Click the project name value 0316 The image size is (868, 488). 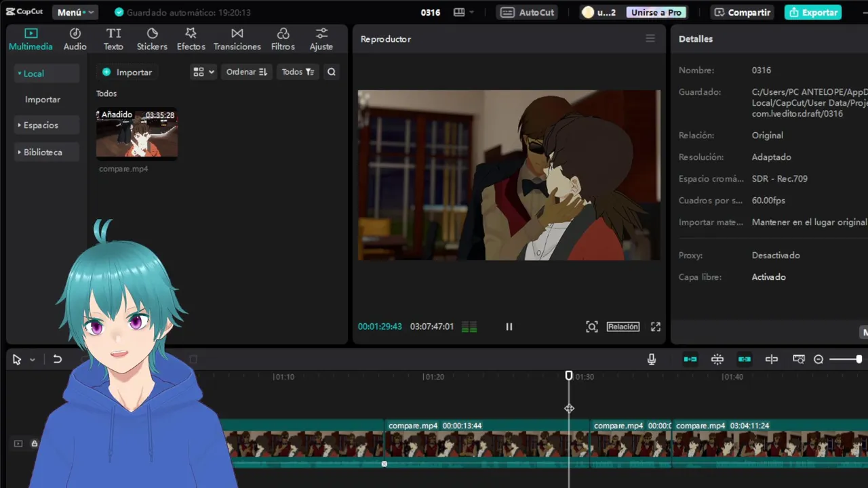point(762,70)
